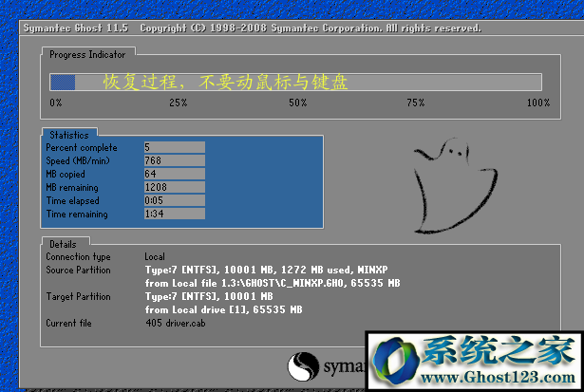Click the connection value "Local"
The height and width of the screenshot is (392, 584).
pyautogui.click(x=155, y=256)
